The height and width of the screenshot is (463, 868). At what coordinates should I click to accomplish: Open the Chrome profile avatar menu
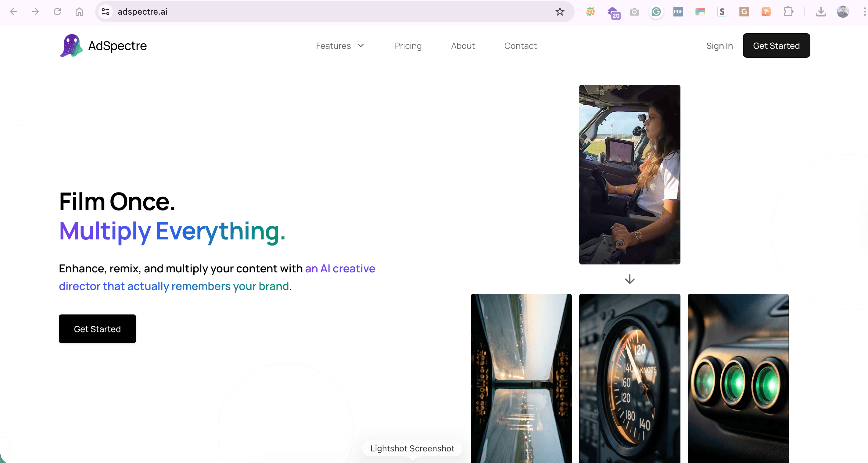(x=842, y=12)
